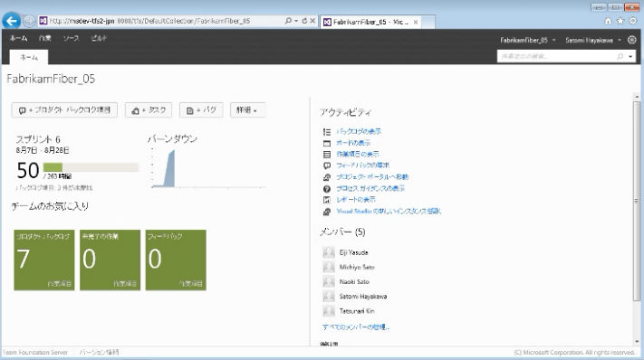The height and width of the screenshot is (360, 644).
Task: Open the 詳細 dropdown button
Action: (x=247, y=109)
